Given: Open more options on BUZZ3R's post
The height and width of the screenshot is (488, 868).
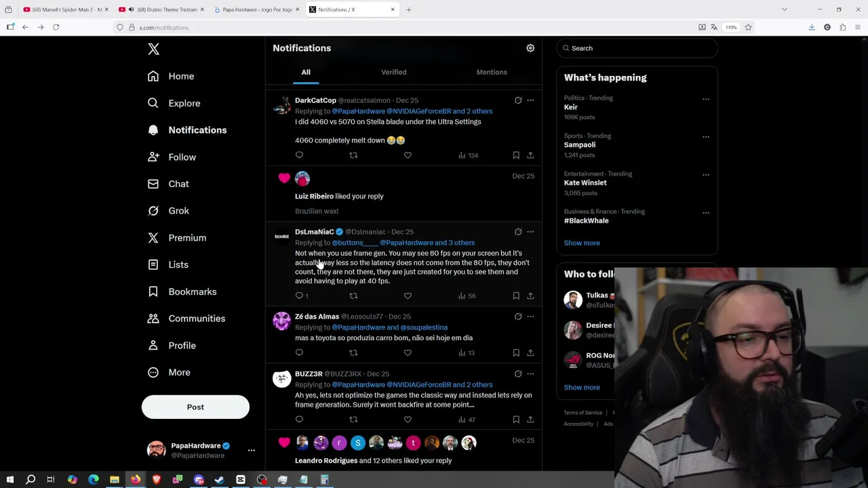Looking at the screenshot, I should tap(530, 373).
